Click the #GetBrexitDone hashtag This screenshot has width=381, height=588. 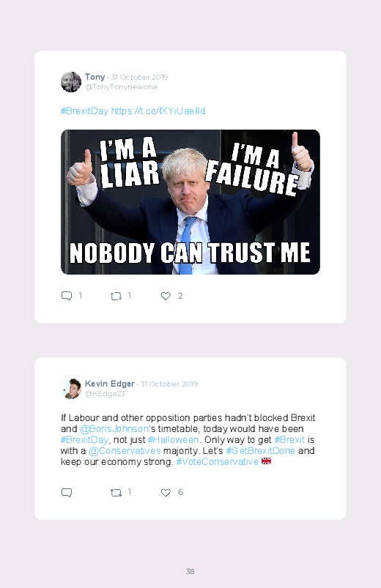point(261,450)
